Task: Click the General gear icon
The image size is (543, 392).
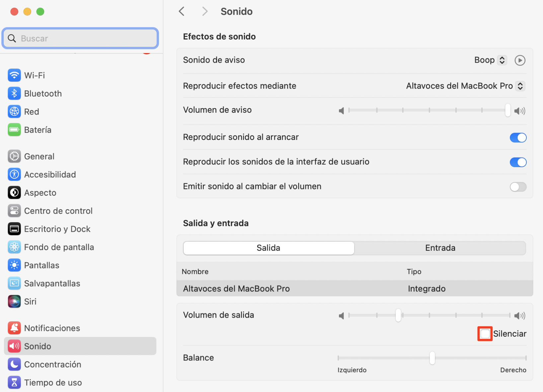Action: pyautogui.click(x=14, y=156)
